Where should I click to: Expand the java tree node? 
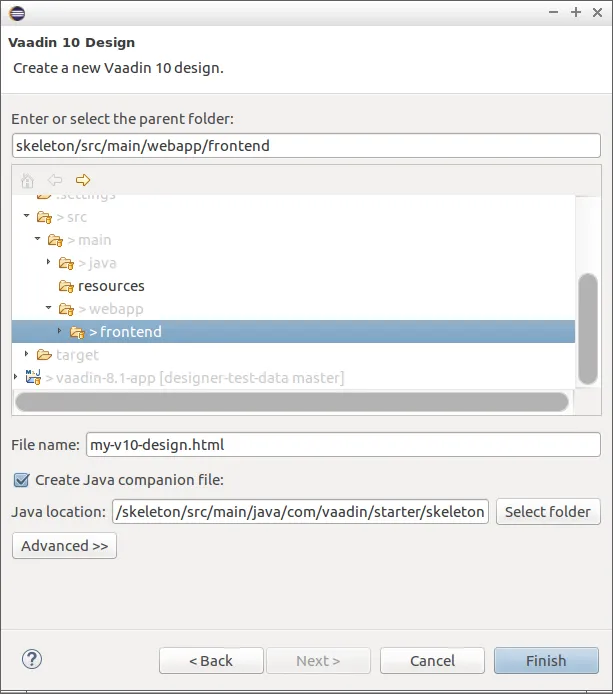coord(49,262)
